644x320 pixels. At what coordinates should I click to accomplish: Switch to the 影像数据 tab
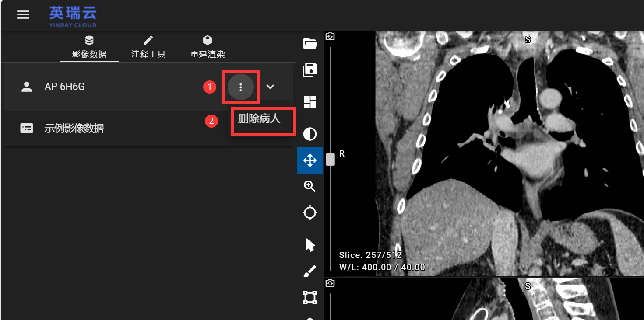click(89, 47)
